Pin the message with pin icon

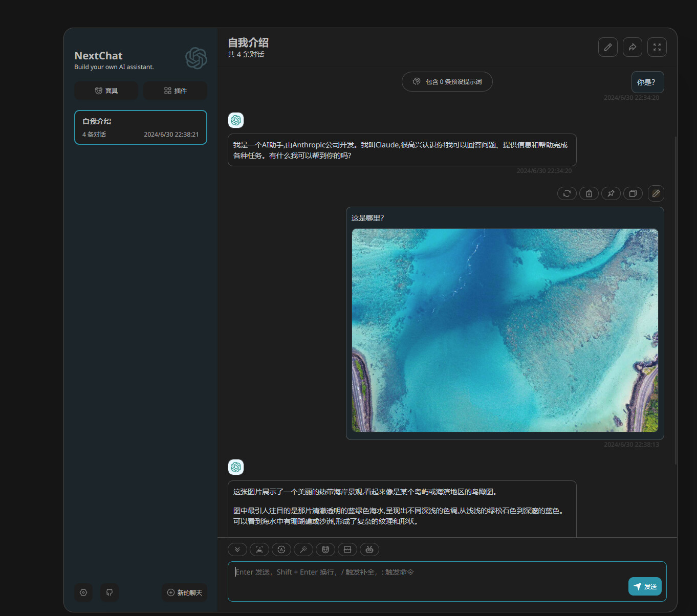(x=611, y=193)
